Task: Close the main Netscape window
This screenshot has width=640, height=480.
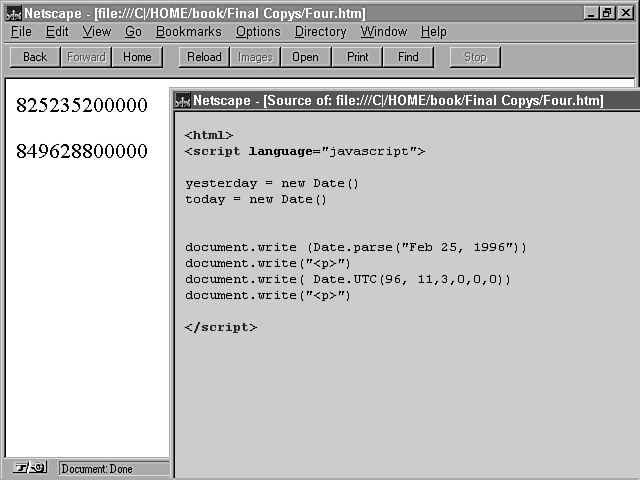Action: [x=626, y=13]
